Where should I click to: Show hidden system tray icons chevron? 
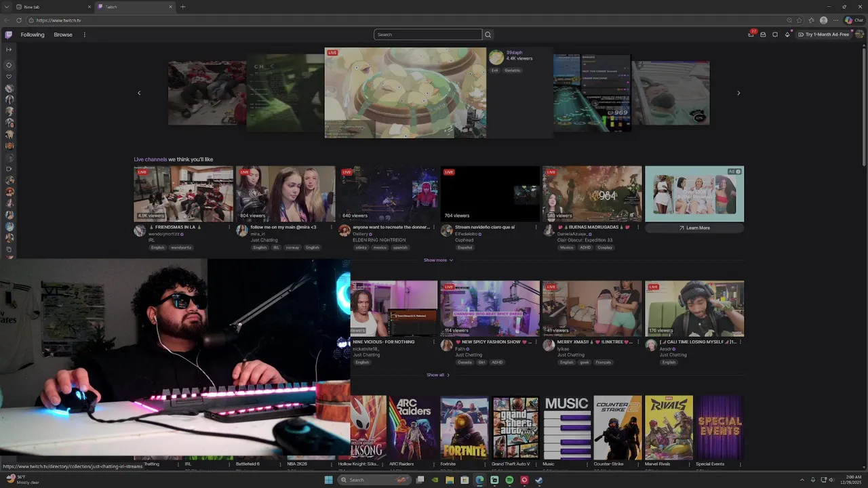(802, 480)
